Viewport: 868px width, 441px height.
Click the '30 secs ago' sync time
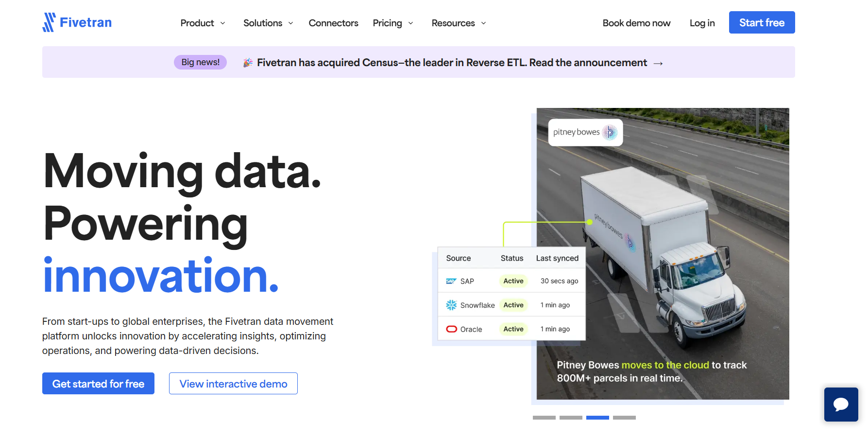[559, 281]
